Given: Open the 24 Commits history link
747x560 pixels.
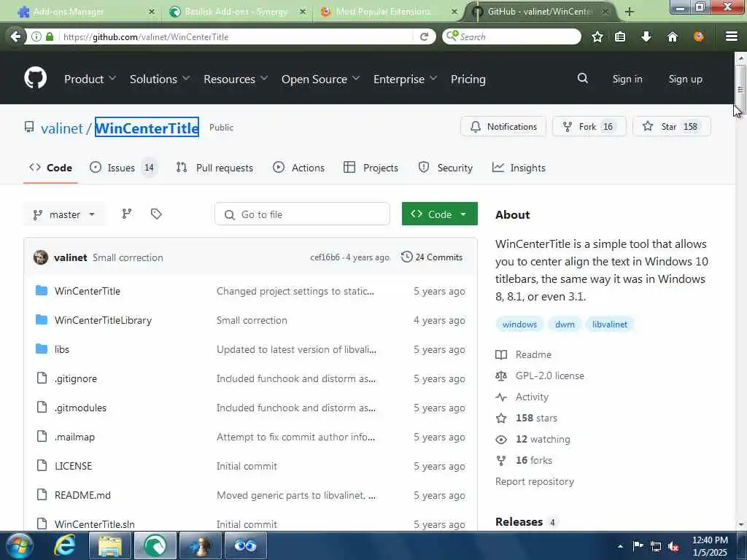Looking at the screenshot, I should tap(432, 257).
